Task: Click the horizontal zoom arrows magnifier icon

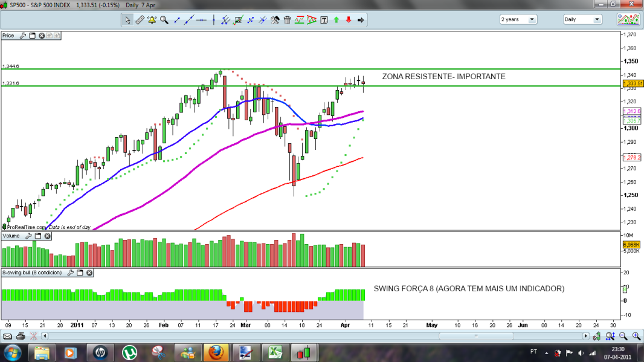Action: click(610, 337)
